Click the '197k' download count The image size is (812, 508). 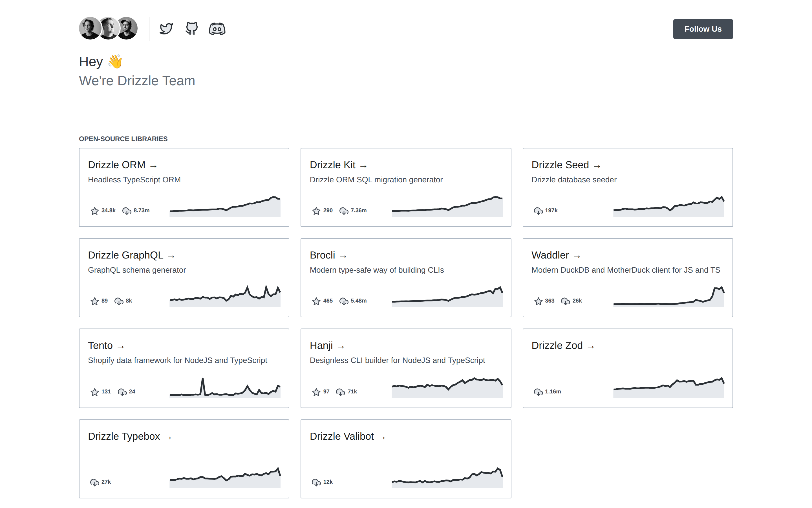pos(551,210)
